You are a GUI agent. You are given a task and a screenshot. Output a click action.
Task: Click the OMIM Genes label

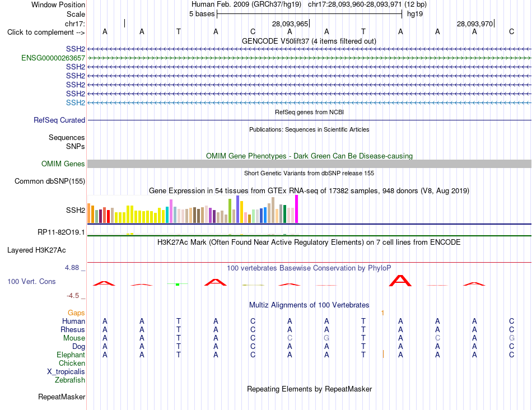coord(63,164)
